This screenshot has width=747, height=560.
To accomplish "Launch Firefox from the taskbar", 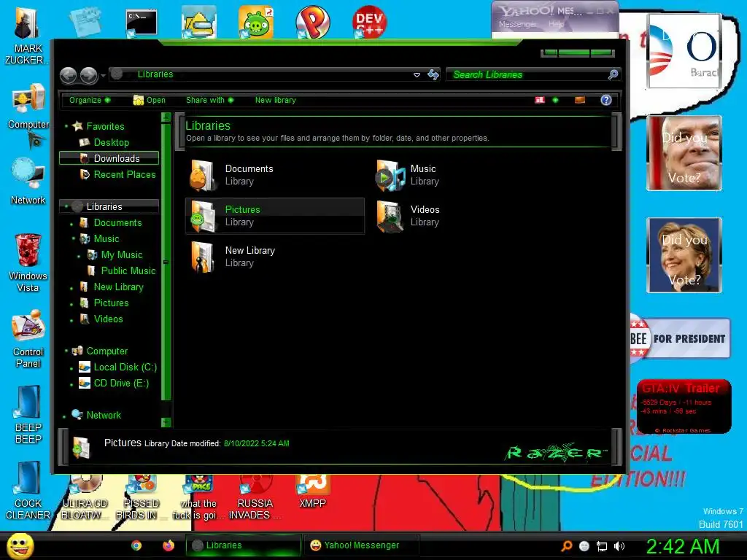I will tap(169, 545).
